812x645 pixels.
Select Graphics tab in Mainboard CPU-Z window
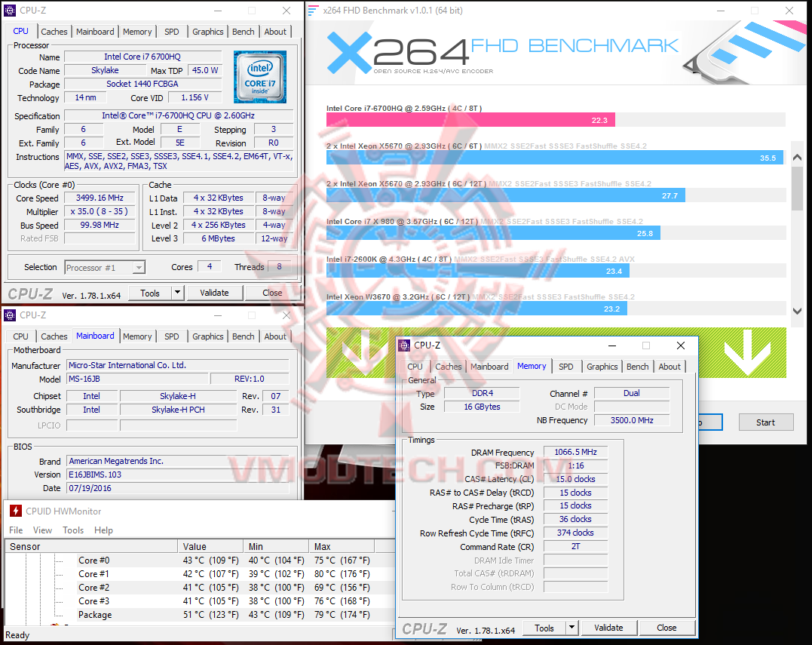[207, 336]
